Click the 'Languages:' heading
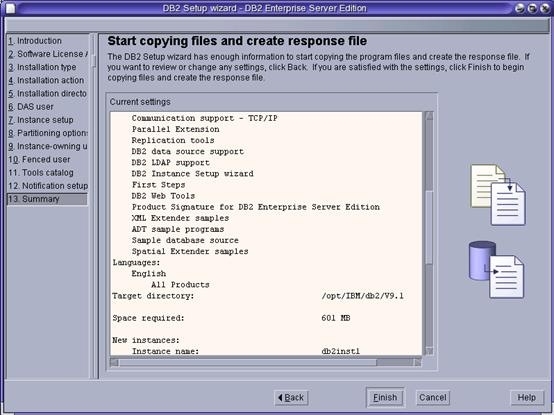Screen dimensions: 554x415 (136, 262)
